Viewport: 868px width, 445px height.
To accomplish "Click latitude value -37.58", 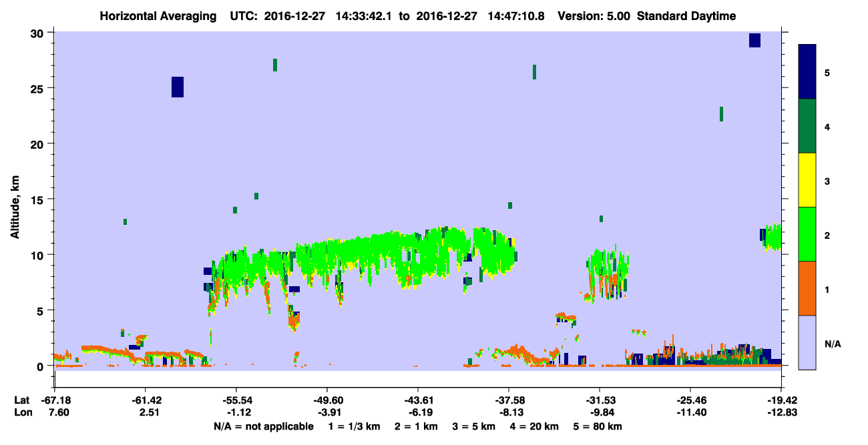I will click(x=508, y=400).
